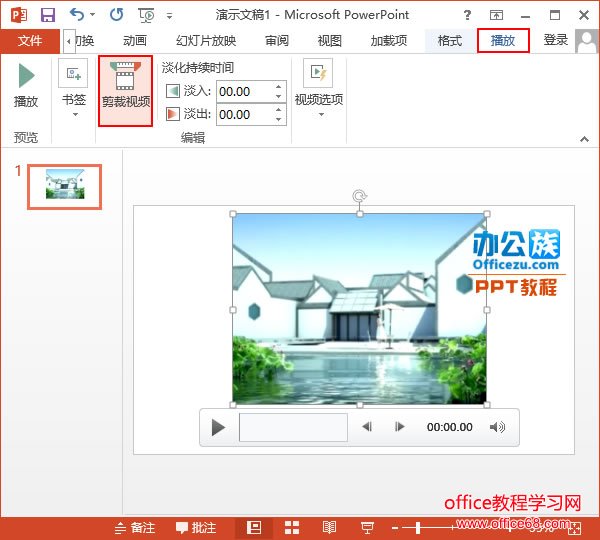The image size is (600, 540).
Task: Decrease the 淡出 fade-out duration
Action: [x=279, y=119]
